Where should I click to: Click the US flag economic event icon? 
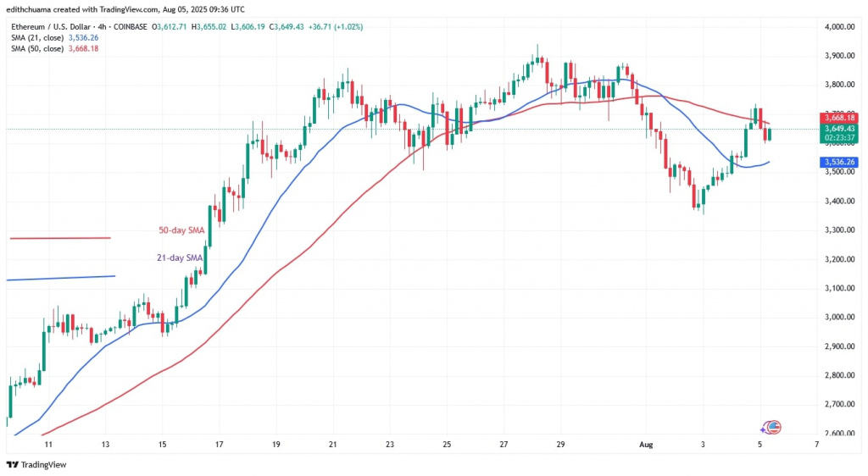point(772,428)
